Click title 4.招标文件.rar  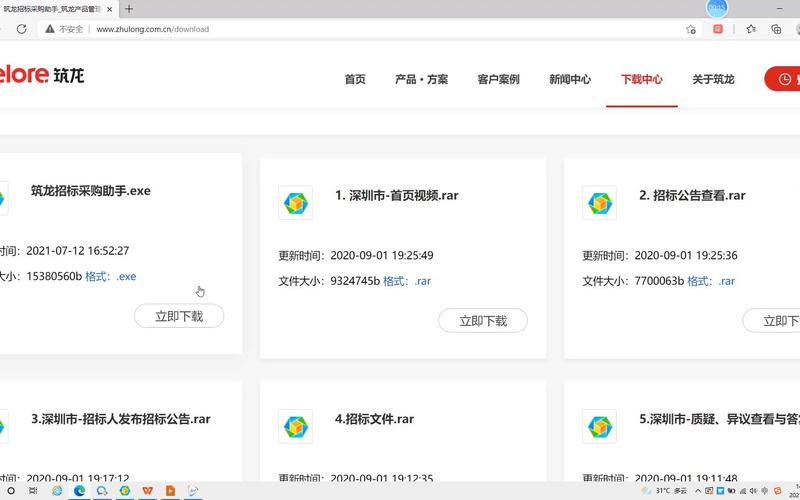pyautogui.click(x=374, y=419)
